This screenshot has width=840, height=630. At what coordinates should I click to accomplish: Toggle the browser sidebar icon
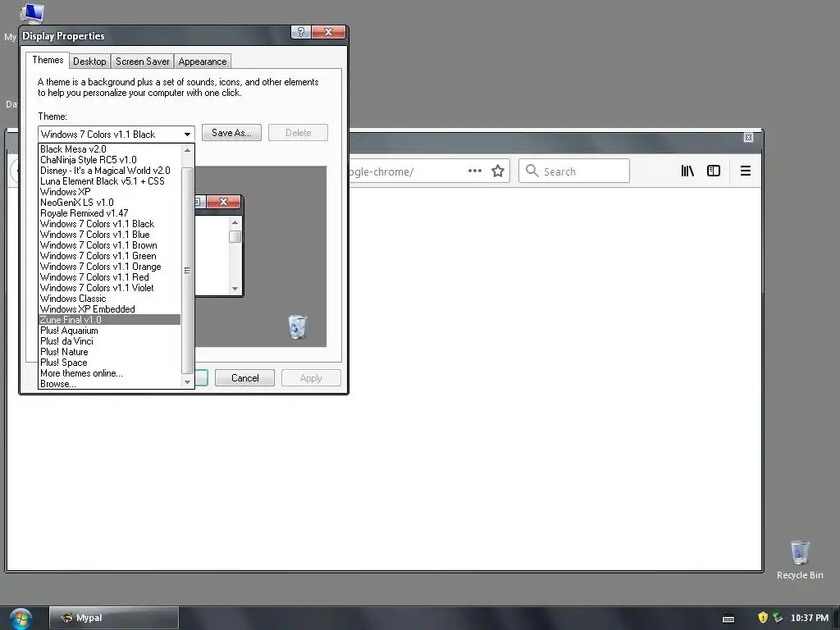tap(714, 171)
